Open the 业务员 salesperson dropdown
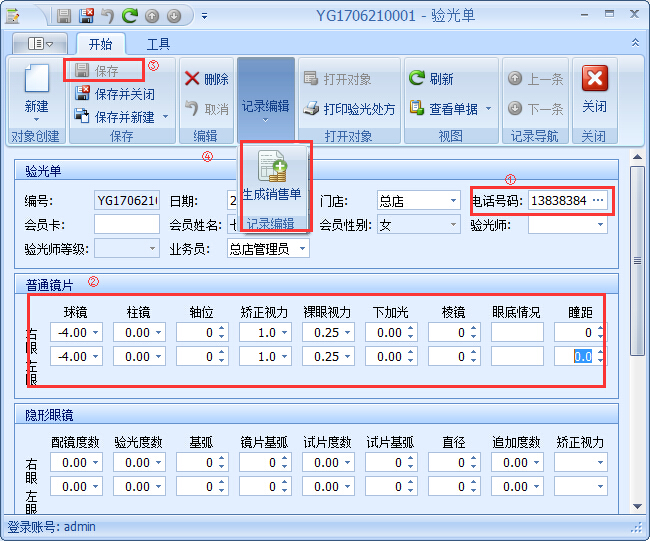Viewport: 650px width, 541px height. click(303, 249)
